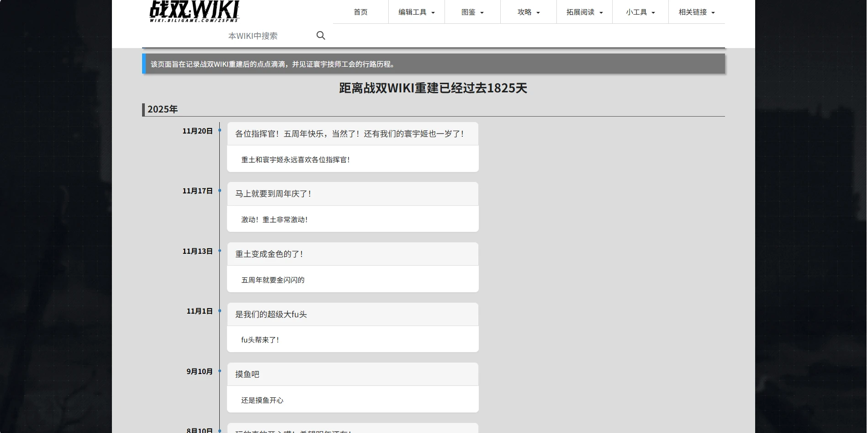Image resolution: width=868 pixels, height=433 pixels.
Task: Click the 2025年 section heading
Action: (163, 109)
